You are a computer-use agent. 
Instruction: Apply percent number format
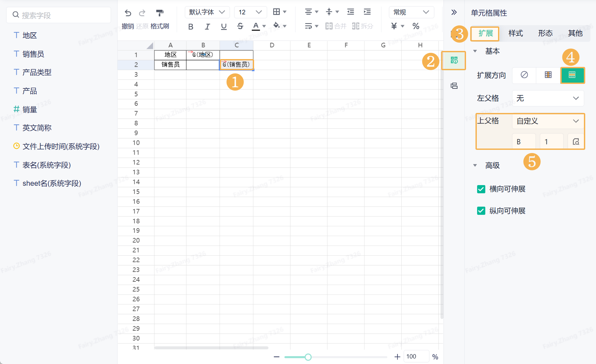[416, 26]
